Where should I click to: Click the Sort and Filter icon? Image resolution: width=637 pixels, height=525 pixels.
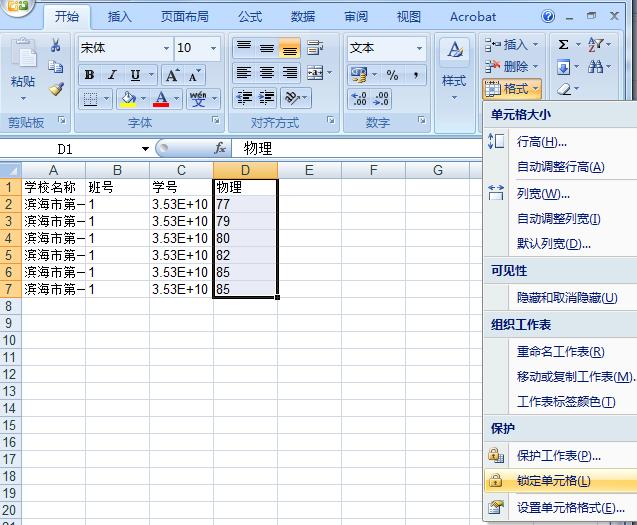[x=595, y=44]
